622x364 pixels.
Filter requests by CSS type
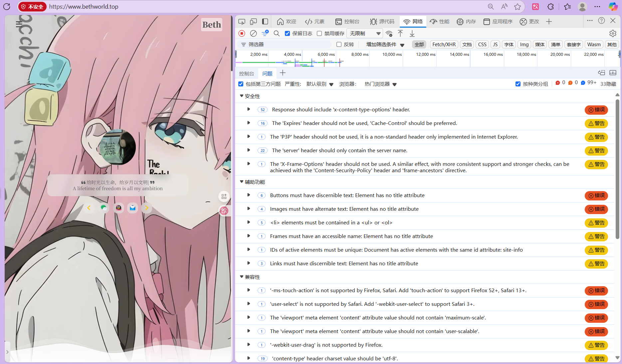click(x=482, y=44)
